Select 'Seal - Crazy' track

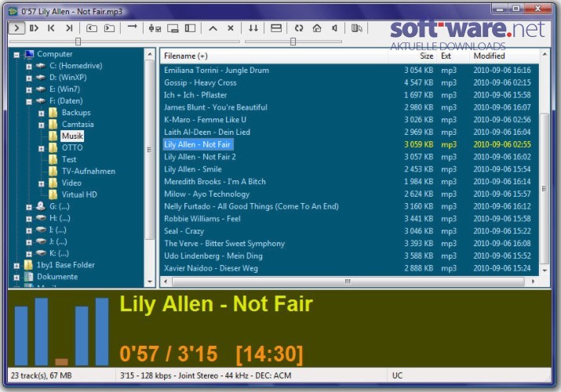tap(184, 231)
